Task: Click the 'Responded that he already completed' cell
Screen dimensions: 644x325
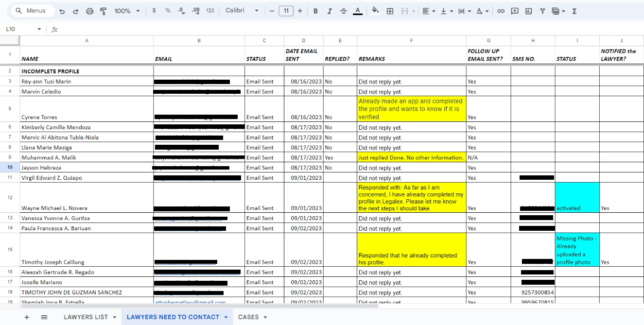Action: click(x=411, y=250)
